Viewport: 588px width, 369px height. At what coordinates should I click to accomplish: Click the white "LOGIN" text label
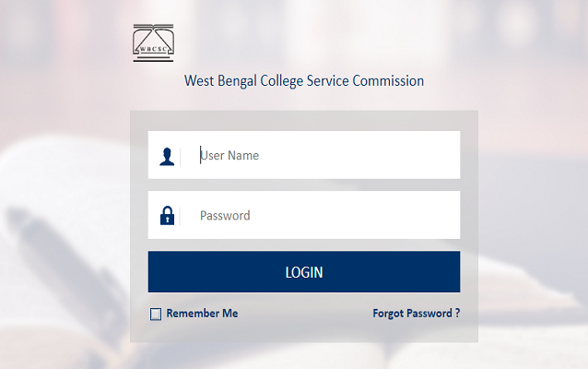304,273
